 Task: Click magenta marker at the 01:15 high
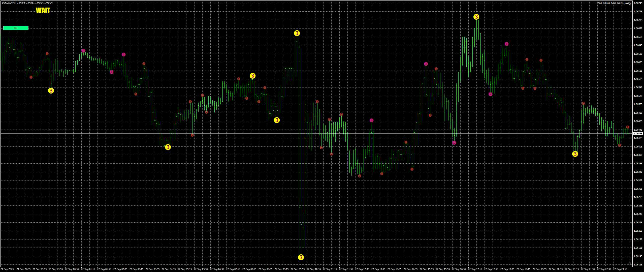tap(83, 51)
